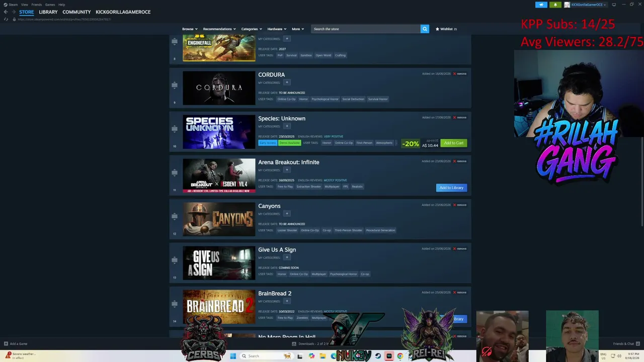The height and width of the screenshot is (362, 644).
Task: Open the Categories dropdown menu
Action: (x=252, y=29)
